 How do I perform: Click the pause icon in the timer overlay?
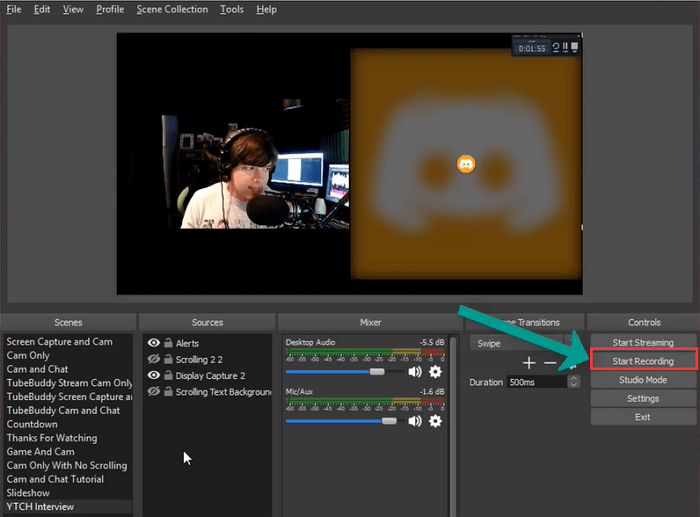click(566, 46)
